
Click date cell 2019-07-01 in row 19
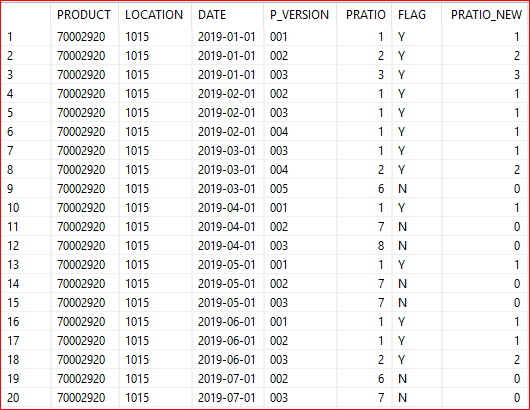point(226,379)
